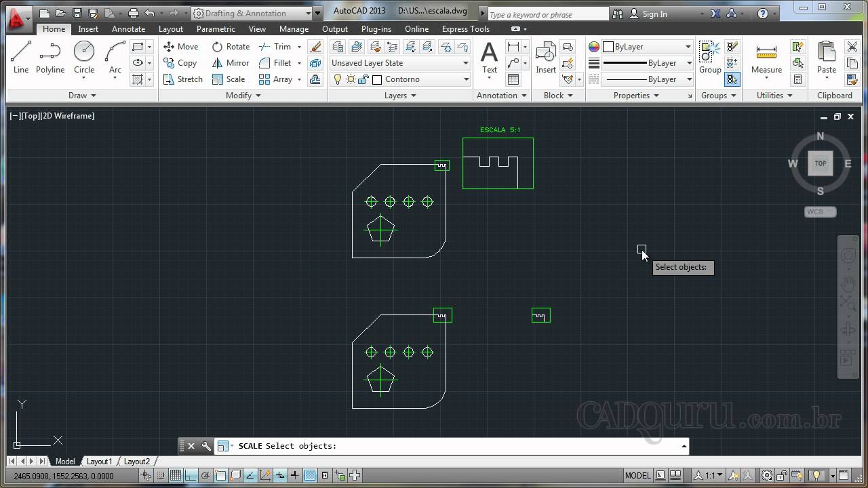
Task: Select the Text annotation tool
Action: [x=489, y=58]
